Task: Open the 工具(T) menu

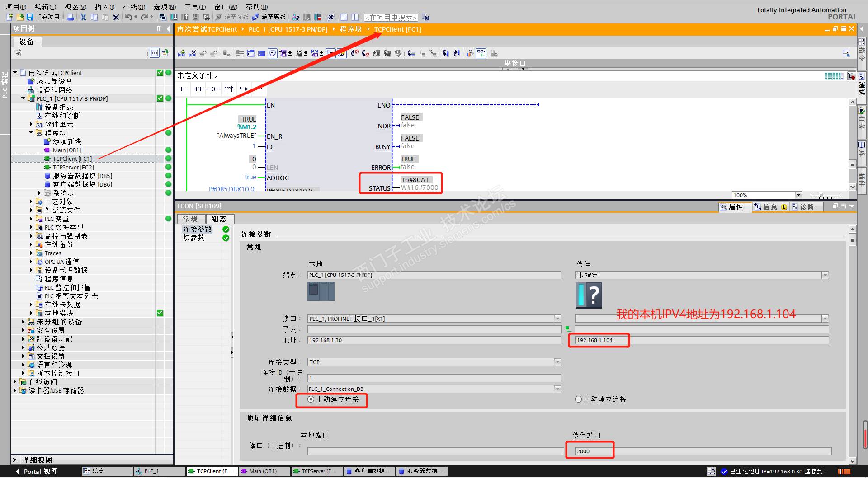Action: click(195, 7)
